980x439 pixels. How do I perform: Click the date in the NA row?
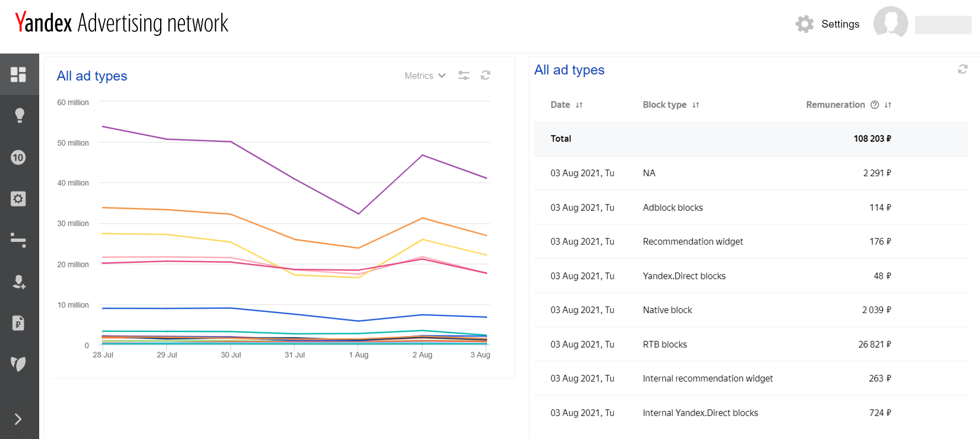[x=582, y=173]
